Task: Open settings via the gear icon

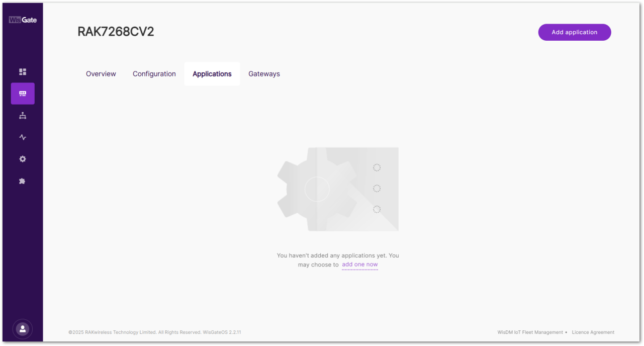Action: 23,159
